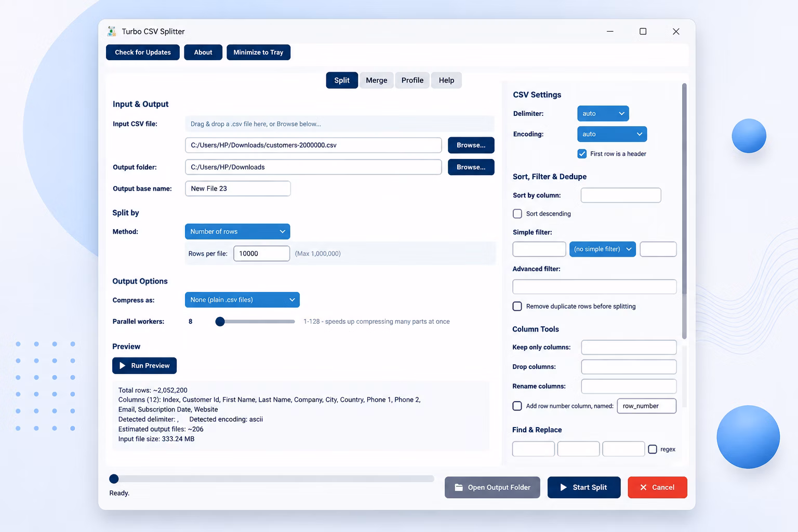The width and height of the screenshot is (798, 532).
Task: Uncheck 'First row is a header'
Action: (582, 154)
